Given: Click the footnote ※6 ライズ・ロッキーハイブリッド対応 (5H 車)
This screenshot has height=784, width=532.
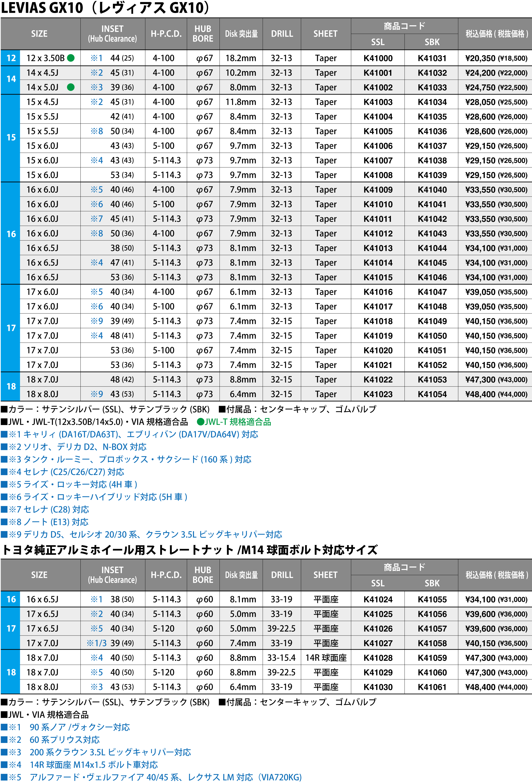Looking at the screenshot, I should point(94,496).
